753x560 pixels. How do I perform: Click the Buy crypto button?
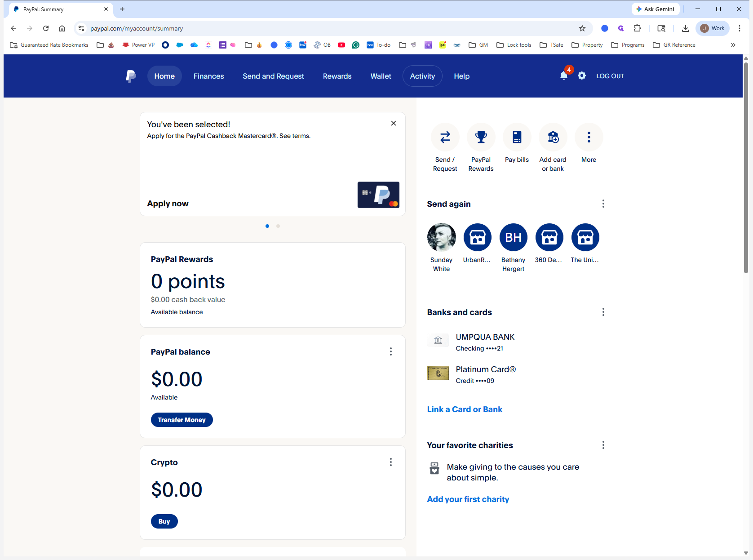pyautogui.click(x=164, y=521)
